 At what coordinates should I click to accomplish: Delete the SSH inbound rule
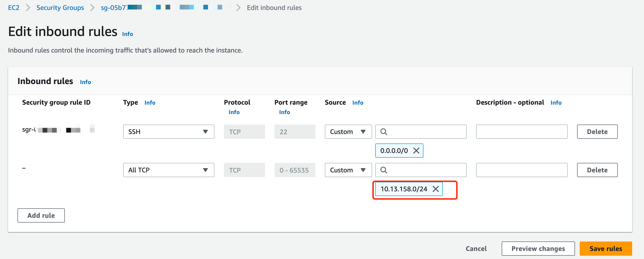597,132
